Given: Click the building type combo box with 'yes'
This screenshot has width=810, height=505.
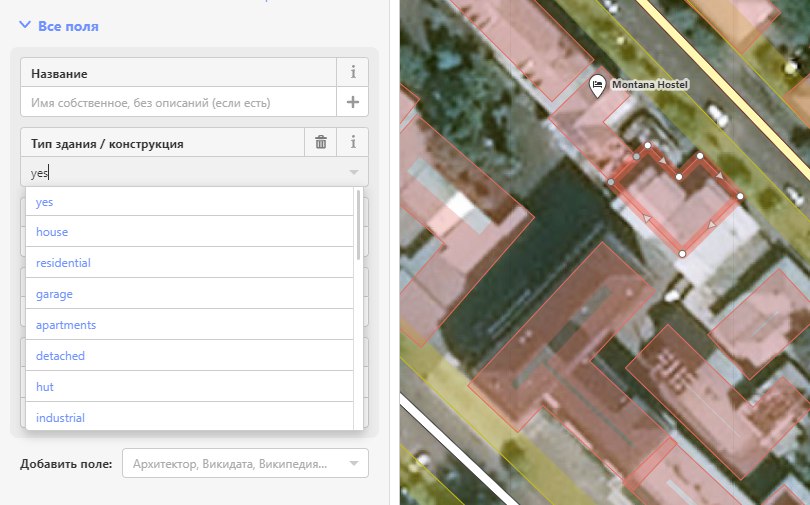Looking at the screenshot, I should (x=194, y=172).
